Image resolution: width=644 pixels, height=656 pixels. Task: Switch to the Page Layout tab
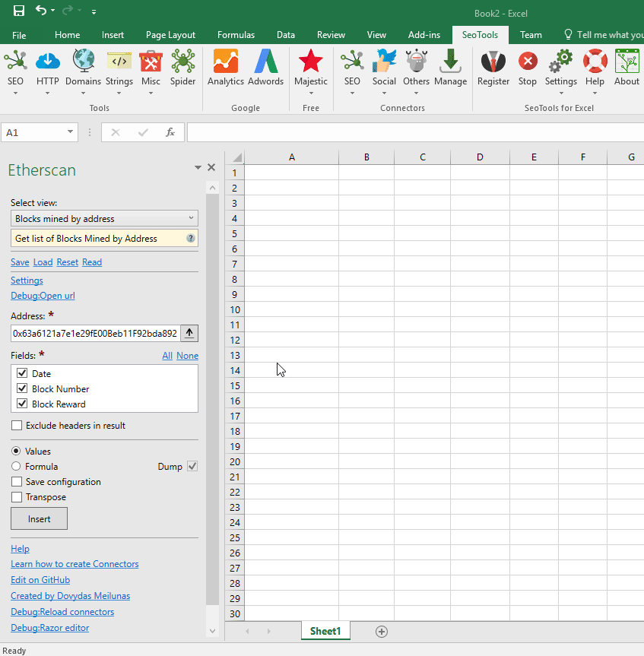tap(170, 35)
